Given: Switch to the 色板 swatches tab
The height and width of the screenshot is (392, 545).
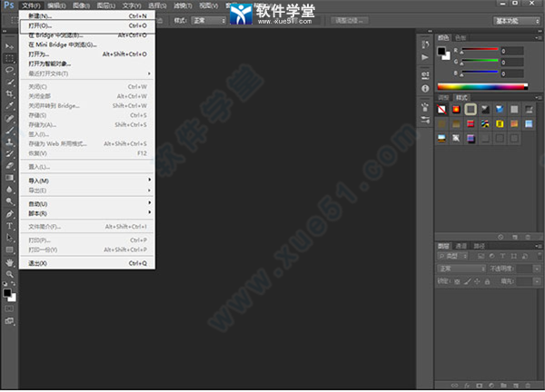Looking at the screenshot, I should pyautogui.click(x=460, y=37).
